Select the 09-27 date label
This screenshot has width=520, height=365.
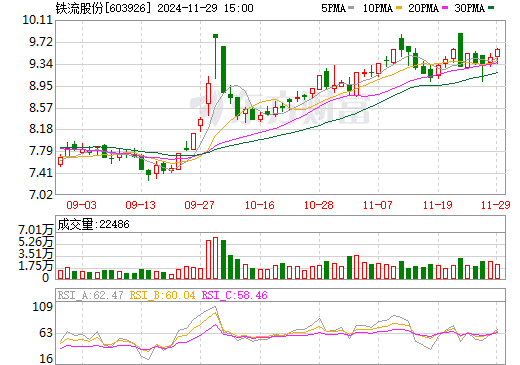pyautogui.click(x=199, y=205)
